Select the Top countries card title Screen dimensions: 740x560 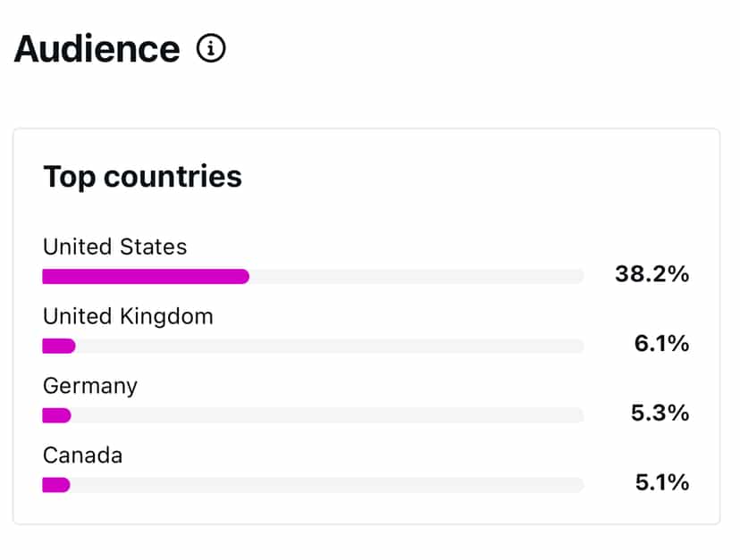pos(142,176)
